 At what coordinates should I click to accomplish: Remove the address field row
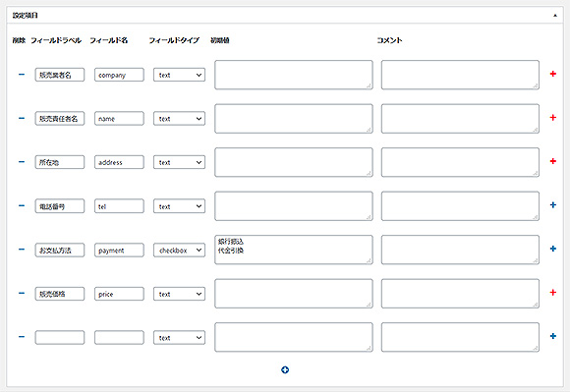tap(22, 162)
